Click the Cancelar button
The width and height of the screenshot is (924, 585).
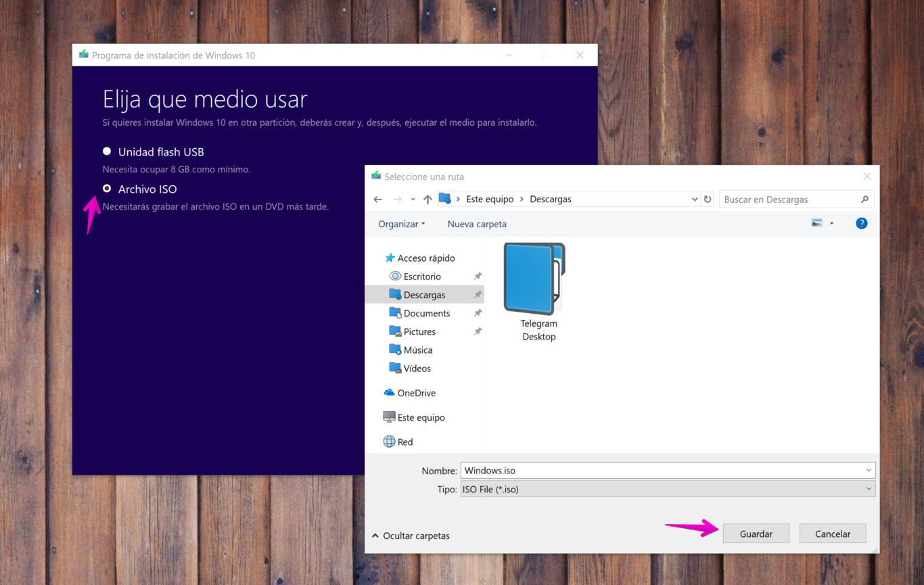click(833, 534)
